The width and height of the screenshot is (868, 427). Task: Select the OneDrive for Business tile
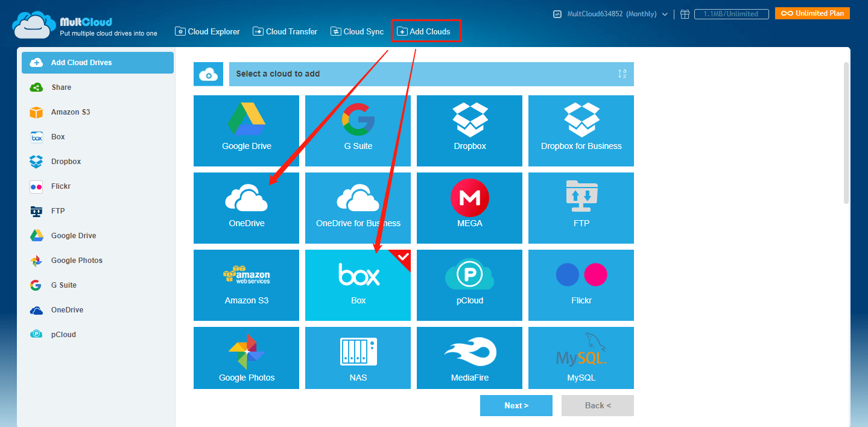(358, 208)
